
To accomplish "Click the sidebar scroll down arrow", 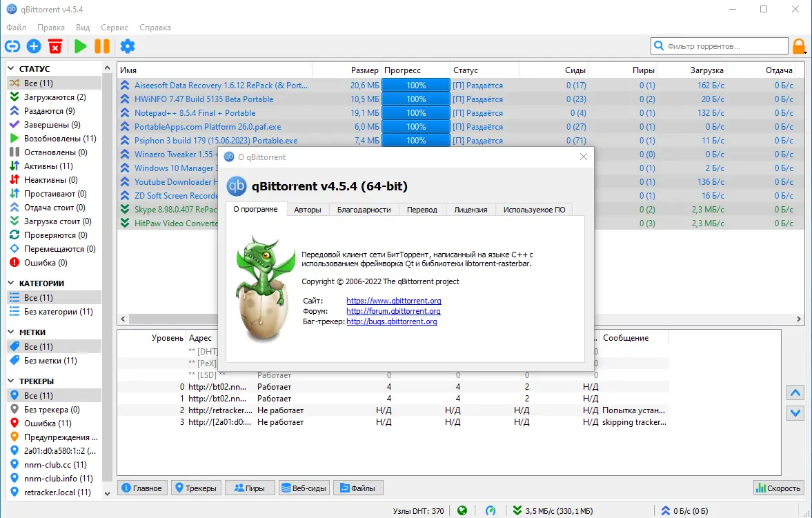I will pyautogui.click(x=107, y=494).
